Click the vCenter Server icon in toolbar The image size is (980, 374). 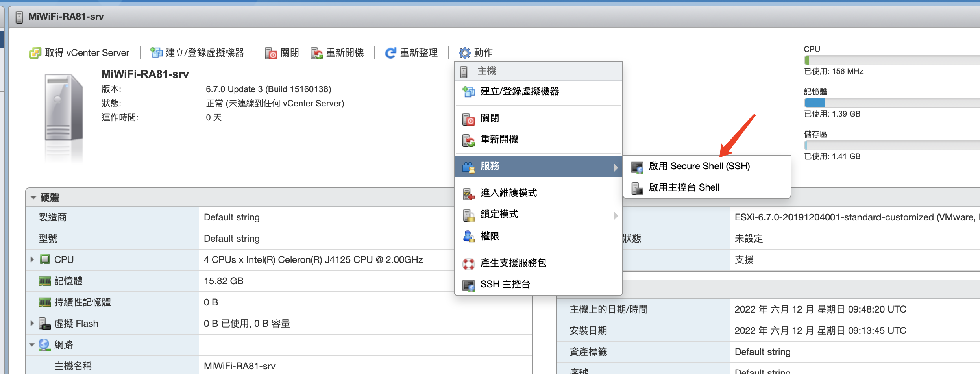pyautogui.click(x=35, y=53)
